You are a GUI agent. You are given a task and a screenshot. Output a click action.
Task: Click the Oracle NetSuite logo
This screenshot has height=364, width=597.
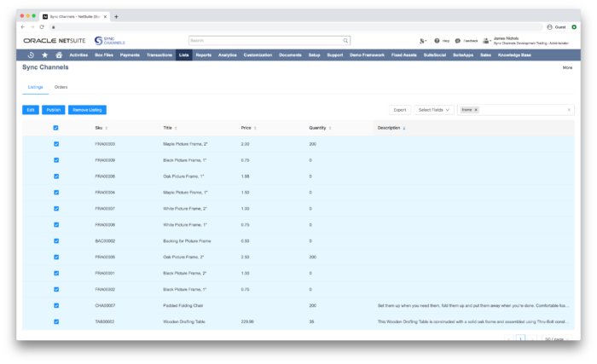[x=55, y=40]
